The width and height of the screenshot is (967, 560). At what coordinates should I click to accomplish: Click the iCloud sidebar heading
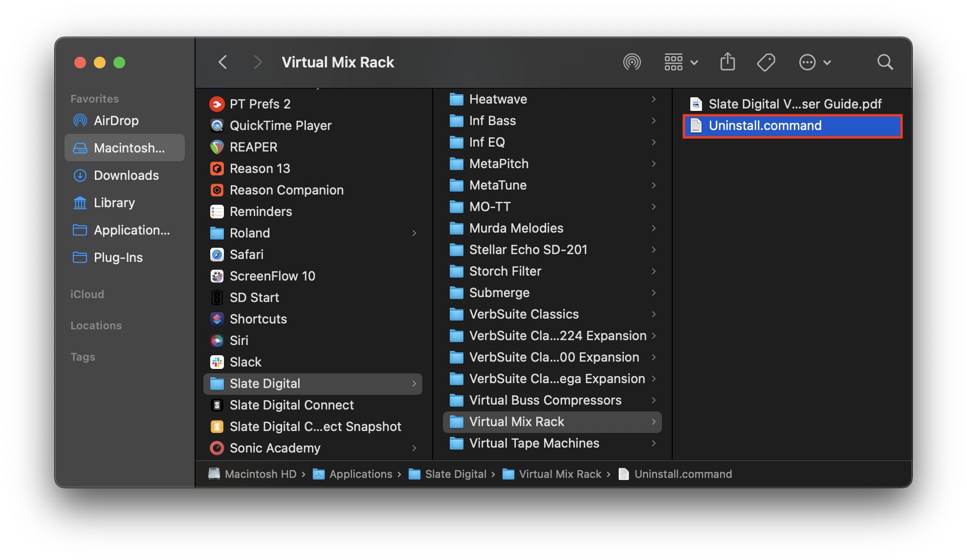[87, 294]
